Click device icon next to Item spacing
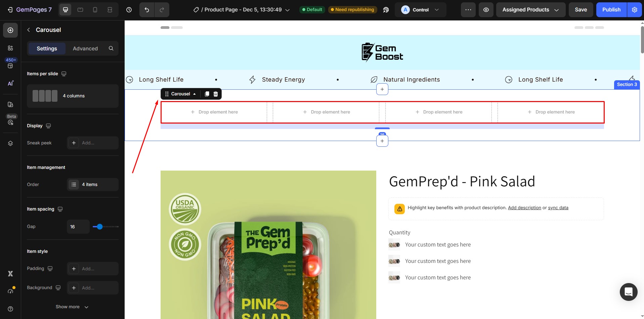The width and height of the screenshot is (644, 319). (x=60, y=209)
